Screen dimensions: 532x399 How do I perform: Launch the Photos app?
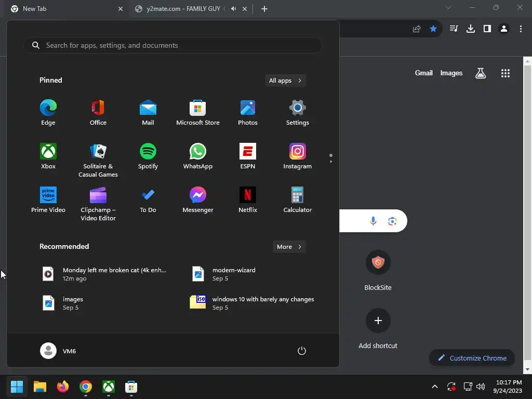248,113
